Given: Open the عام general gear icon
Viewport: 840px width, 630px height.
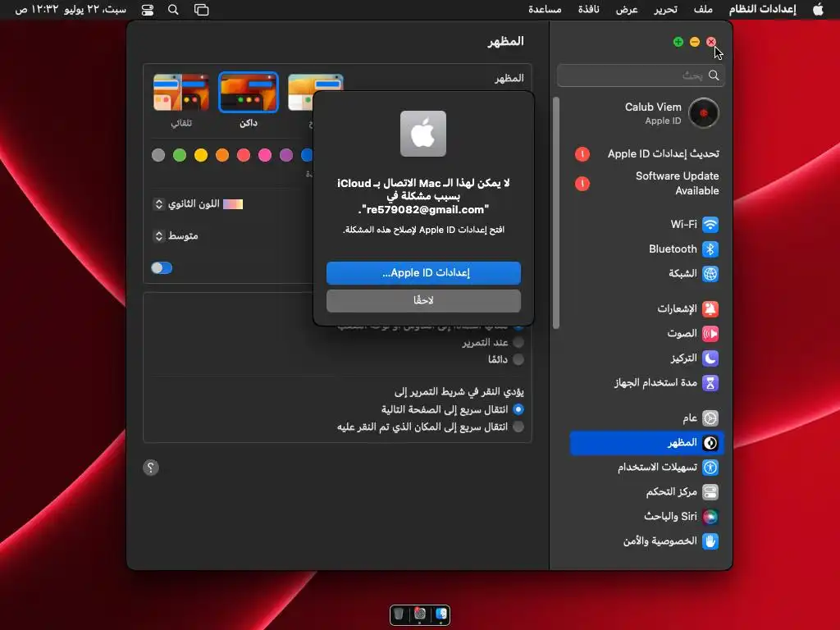Looking at the screenshot, I should (710, 418).
